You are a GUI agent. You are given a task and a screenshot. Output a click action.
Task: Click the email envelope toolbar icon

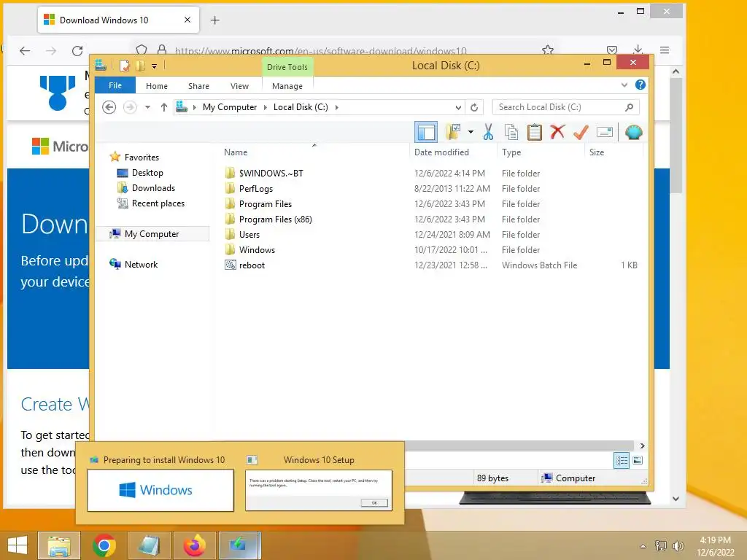click(x=604, y=132)
